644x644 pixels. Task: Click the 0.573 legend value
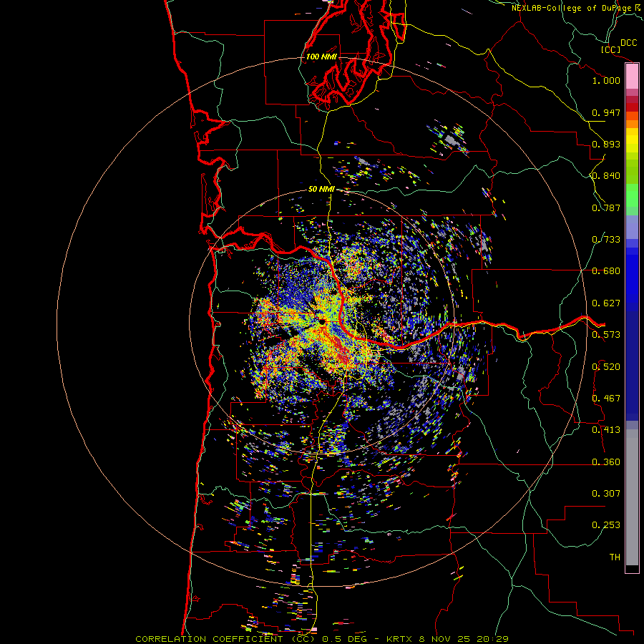[x=606, y=335]
